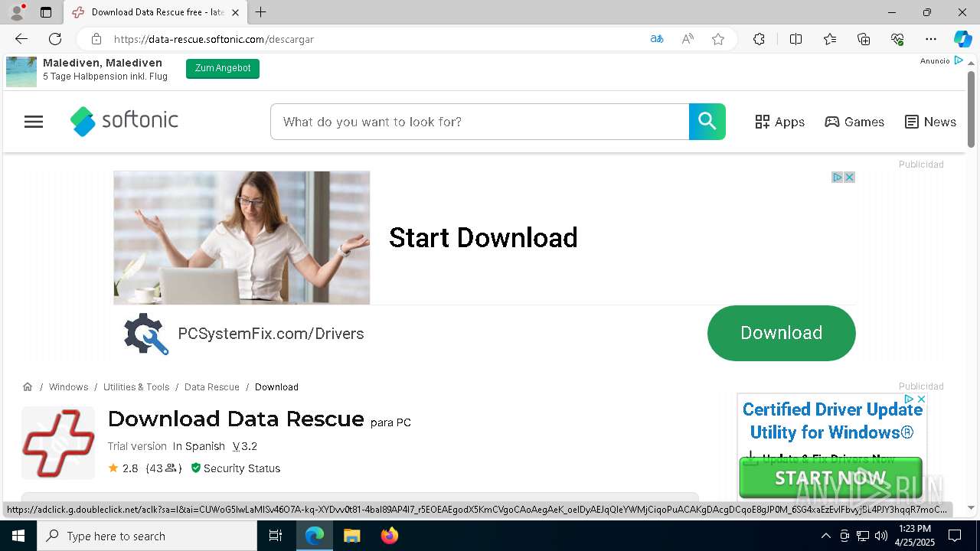
Task: Enable split screen view
Action: pos(795,39)
